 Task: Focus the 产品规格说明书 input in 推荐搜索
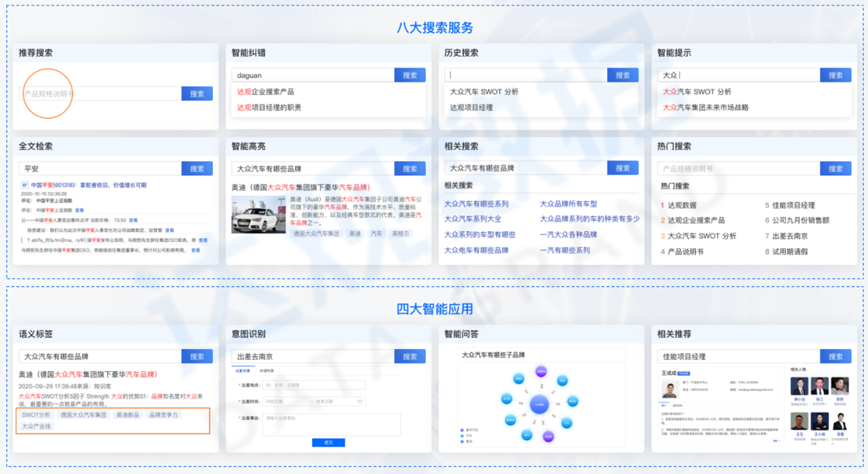[100, 94]
